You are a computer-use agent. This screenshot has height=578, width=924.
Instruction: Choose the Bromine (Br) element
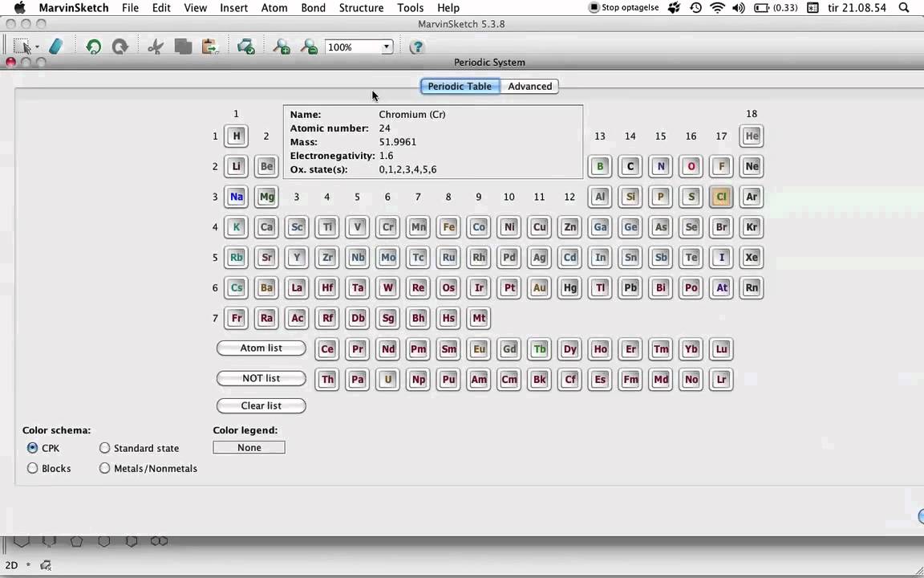pos(721,227)
